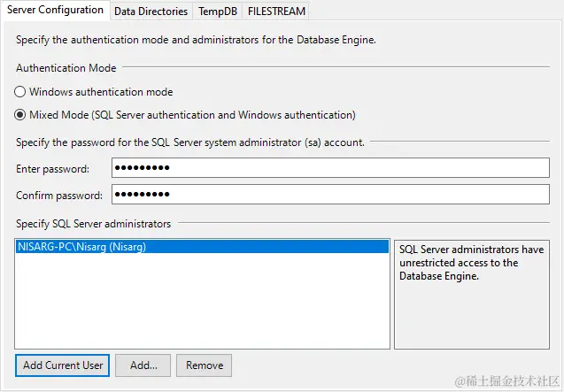The width and height of the screenshot is (564, 392).
Task: Choose the Mixed Mode authentication option
Action: tap(20, 115)
